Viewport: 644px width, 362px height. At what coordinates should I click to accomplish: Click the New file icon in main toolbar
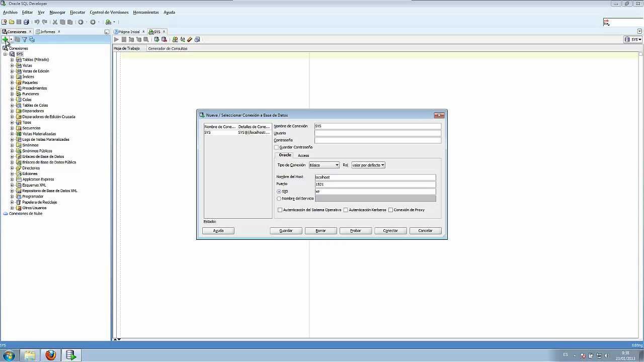4,22
